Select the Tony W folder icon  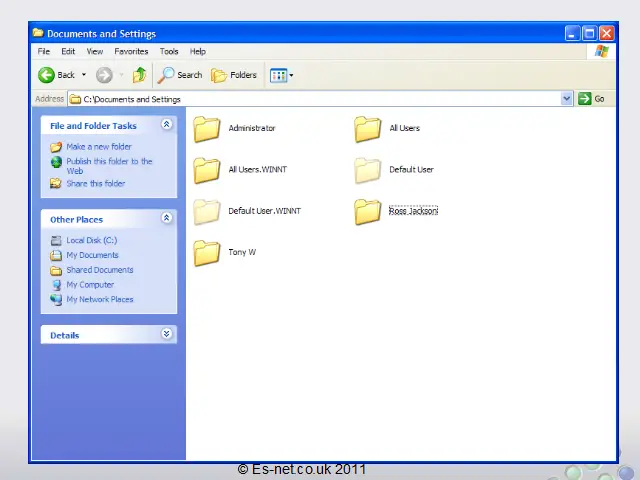tap(207, 253)
